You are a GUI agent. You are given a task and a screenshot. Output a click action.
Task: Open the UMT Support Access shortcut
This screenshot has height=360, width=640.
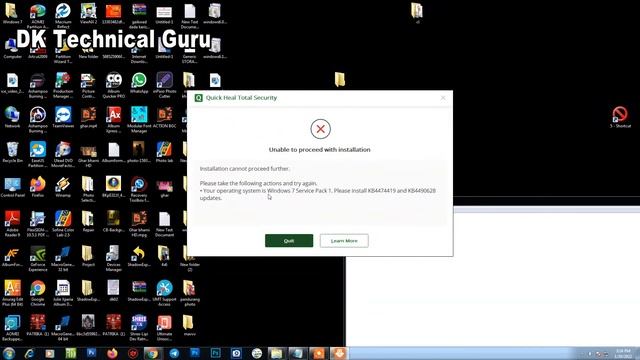164,293
